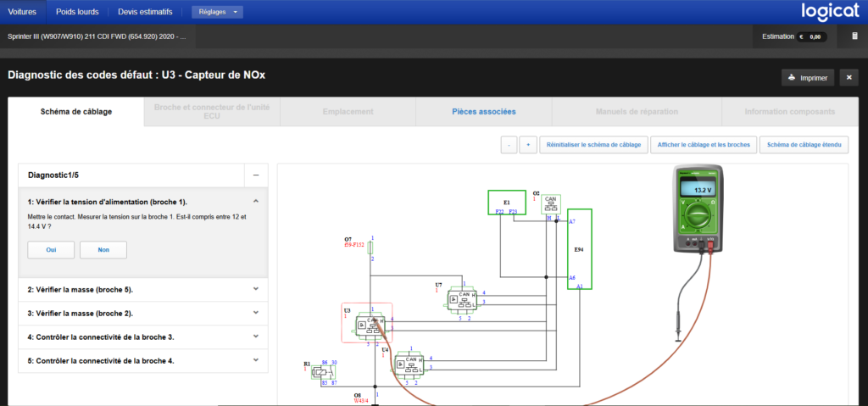Select the Sprinter III vehicle tab
The width and height of the screenshot is (868, 406).
[x=97, y=36]
